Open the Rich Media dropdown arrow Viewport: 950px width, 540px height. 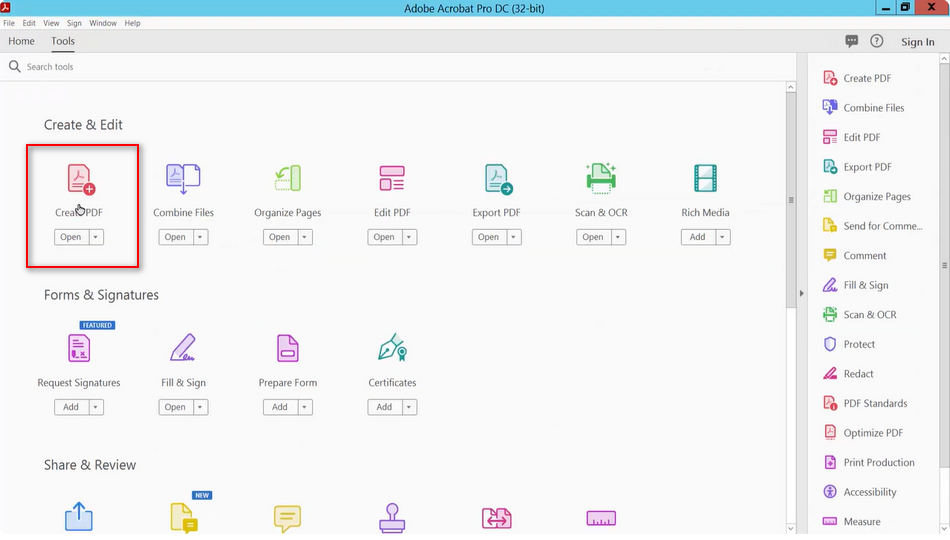pos(722,237)
